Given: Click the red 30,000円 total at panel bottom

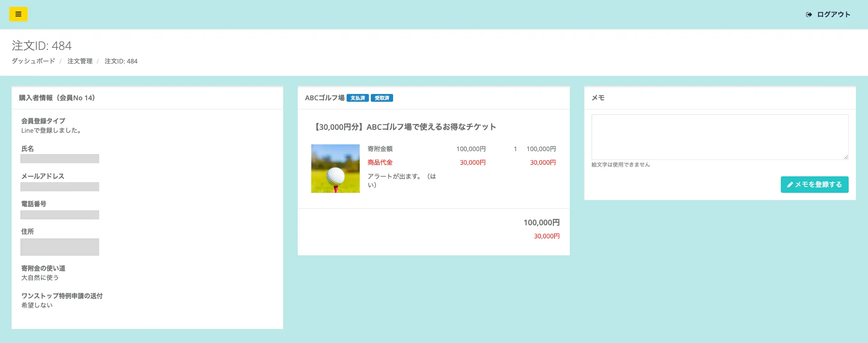Looking at the screenshot, I should [547, 236].
